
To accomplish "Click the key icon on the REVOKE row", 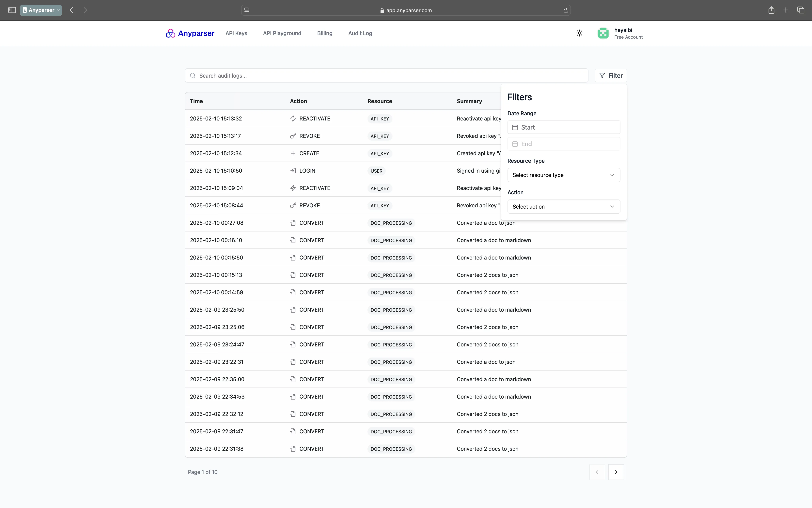I will pos(292,136).
